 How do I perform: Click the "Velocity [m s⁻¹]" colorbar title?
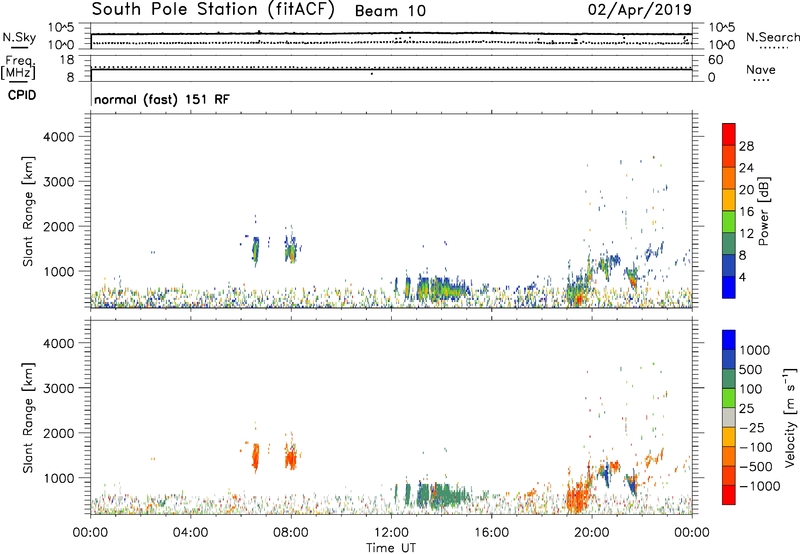click(x=790, y=418)
